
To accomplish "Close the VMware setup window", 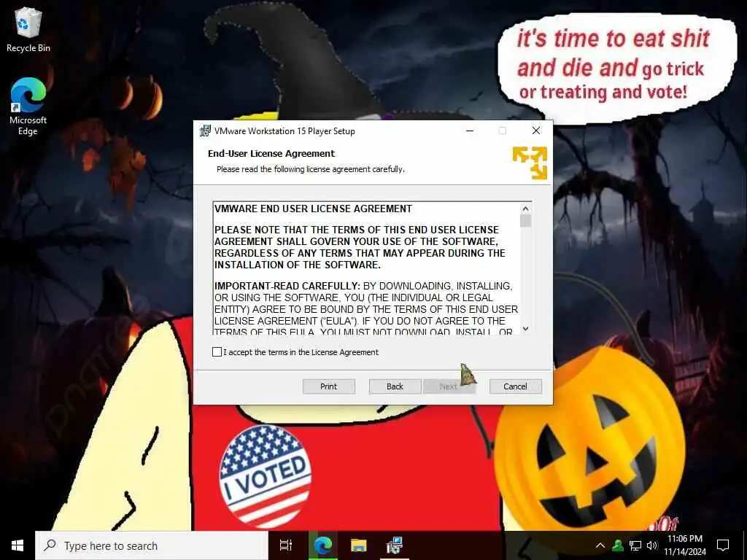I will [x=536, y=131].
